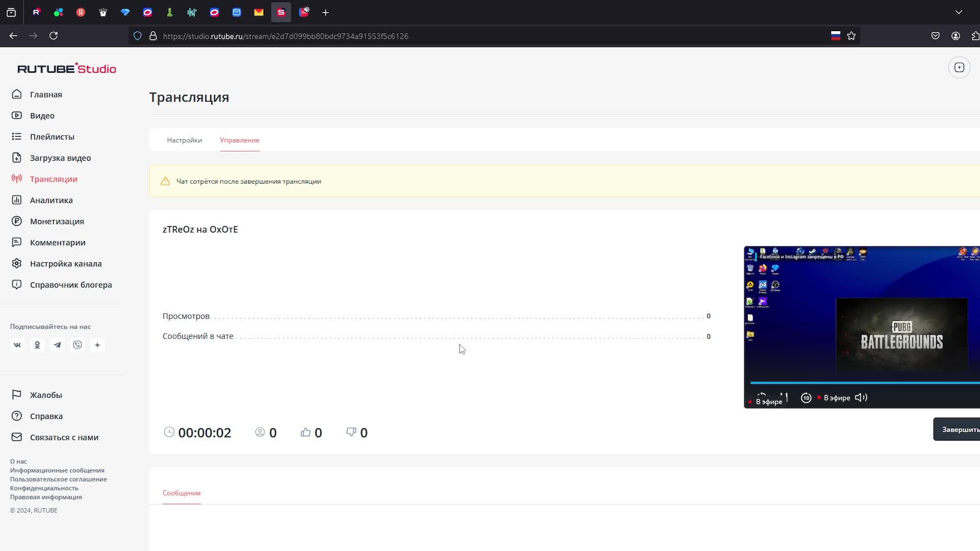Viewport: 980px width, 551px height.
Task: Open Настройка канала
Action: (x=57, y=264)
